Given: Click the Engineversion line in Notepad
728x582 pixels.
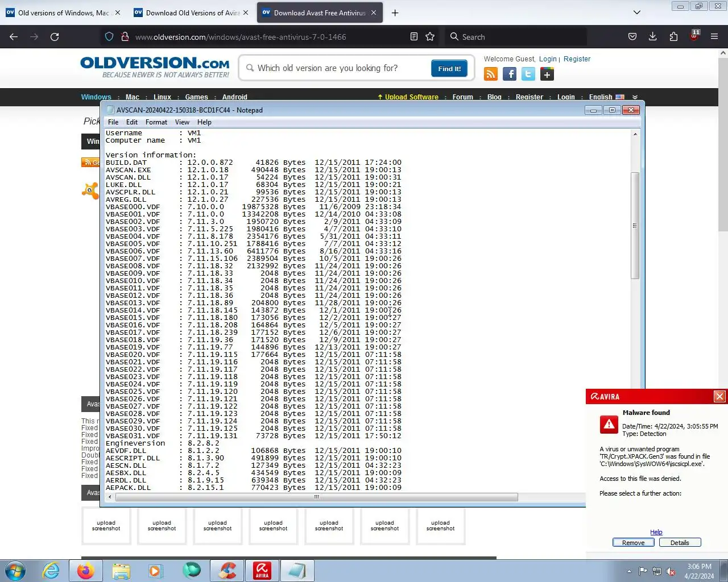Looking at the screenshot, I should click(163, 443).
